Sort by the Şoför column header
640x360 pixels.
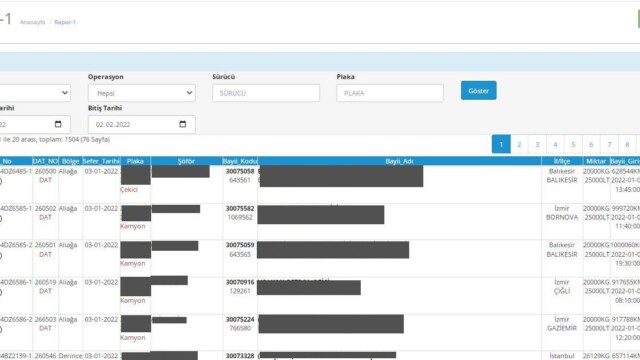point(186,161)
